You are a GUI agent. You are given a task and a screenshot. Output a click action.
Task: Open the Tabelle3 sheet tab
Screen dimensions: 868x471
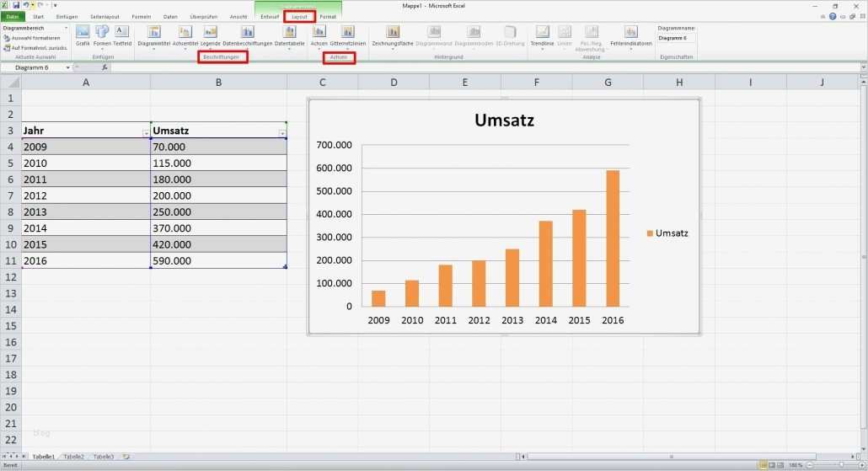tap(104, 457)
